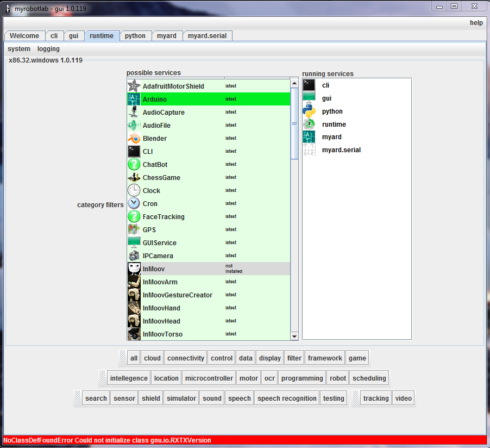Screen dimensions: 490x448
Task: Click the ChessGame chess piece icon
Action: (134, 177)
